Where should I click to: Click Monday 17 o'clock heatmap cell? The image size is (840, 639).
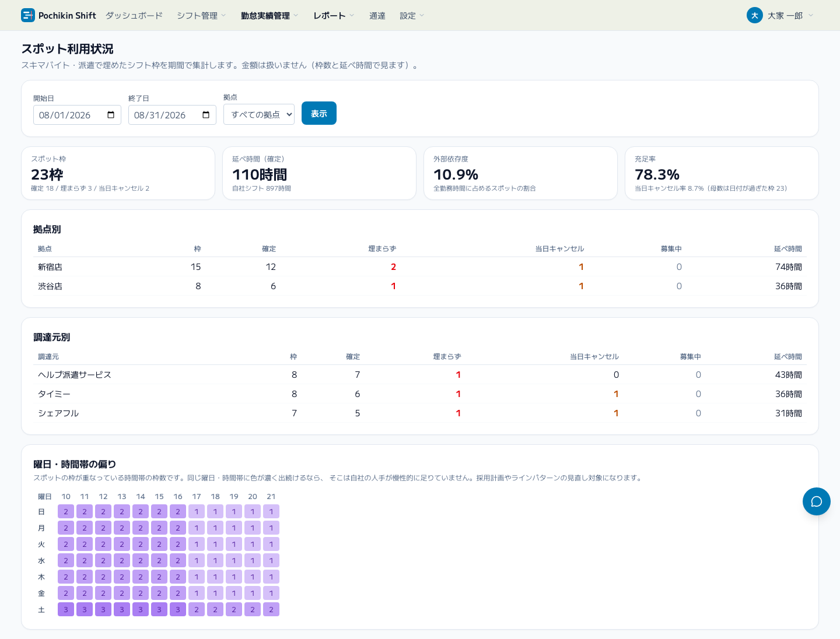point(197,528)
